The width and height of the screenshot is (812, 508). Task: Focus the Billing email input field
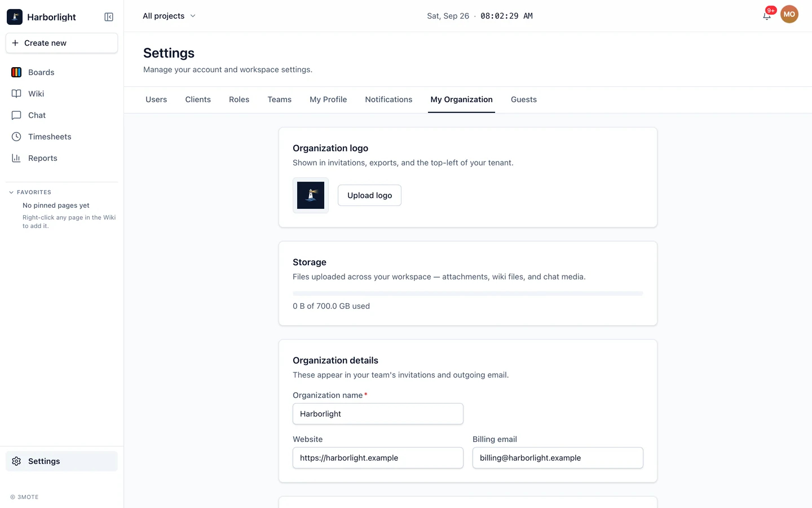point(558,458)
